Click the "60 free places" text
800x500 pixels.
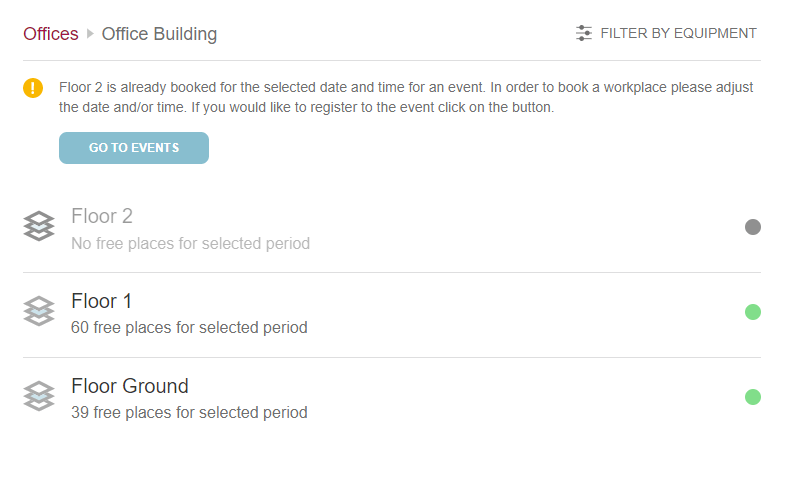(189, 327)
